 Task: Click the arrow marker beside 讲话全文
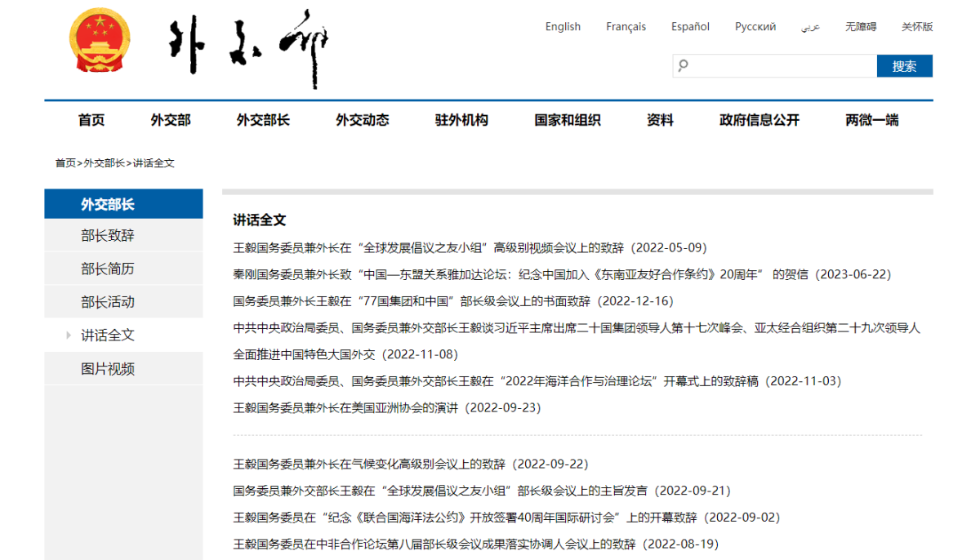pyautogui.click(x=69, y=336)
